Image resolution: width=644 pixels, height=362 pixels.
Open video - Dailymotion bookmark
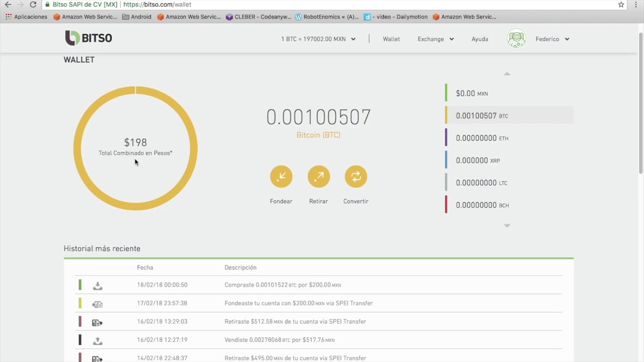(395, 17)
